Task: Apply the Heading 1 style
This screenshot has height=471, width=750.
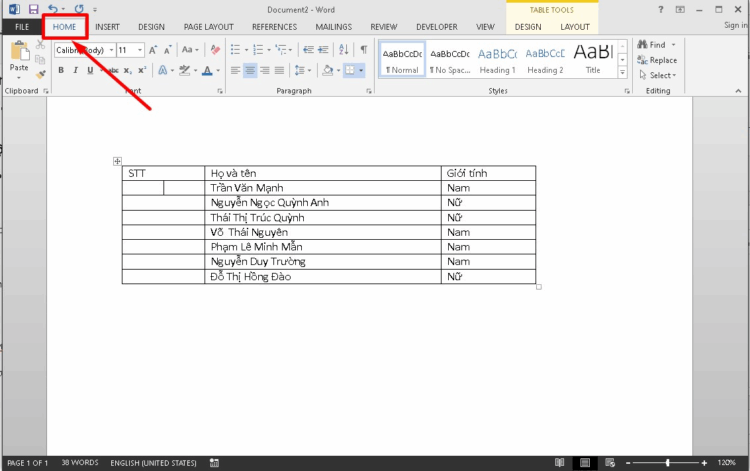Action: click(x=497, y=59)
